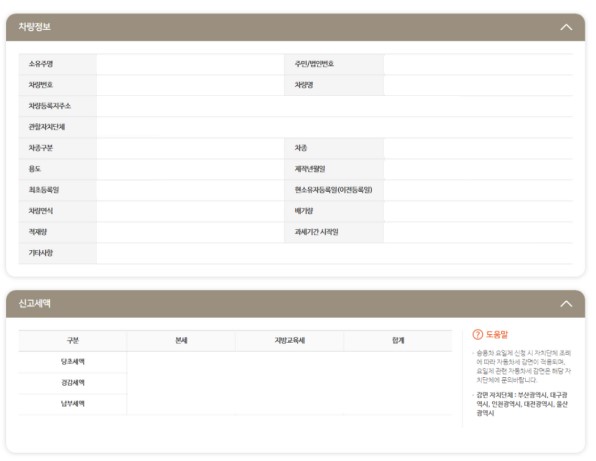Click the 주민/법인번호 label
The height and width of the screenshot is (461, 596).
pos(314,64)
